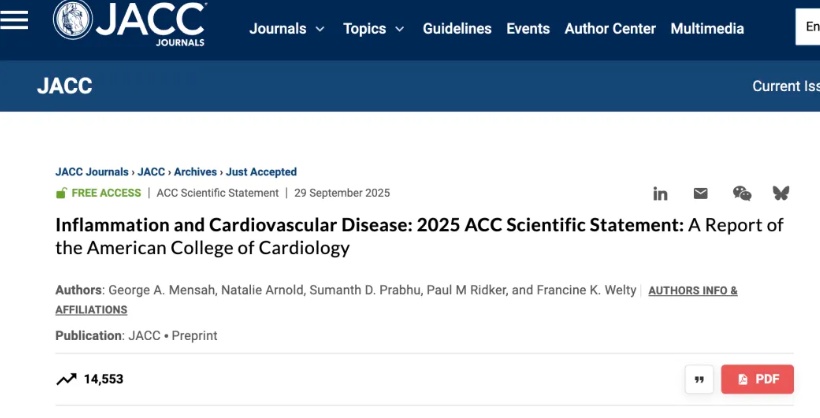Share article on WeChat
Screen dimensions: 820x418
[742, 194]
